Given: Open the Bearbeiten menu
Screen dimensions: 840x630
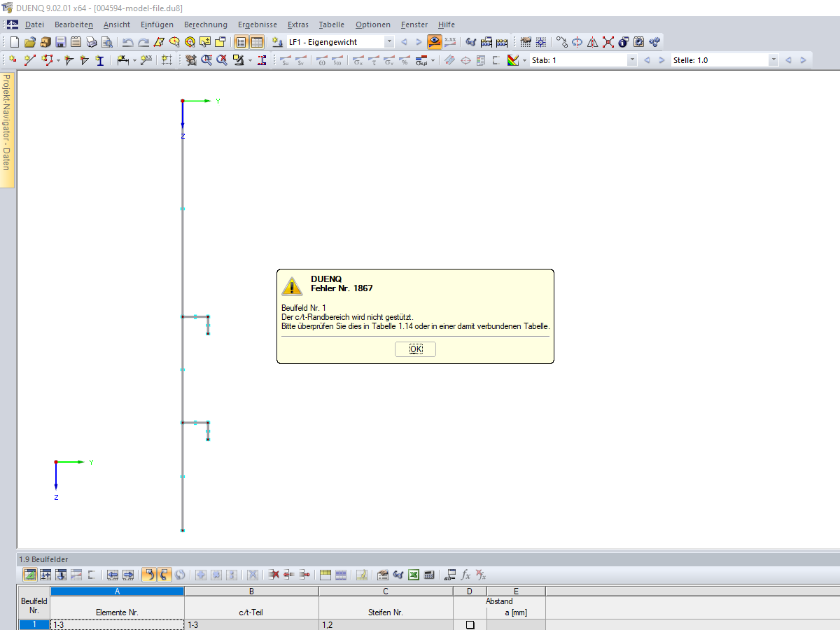Looking at the screenshot, I should 73,24.
